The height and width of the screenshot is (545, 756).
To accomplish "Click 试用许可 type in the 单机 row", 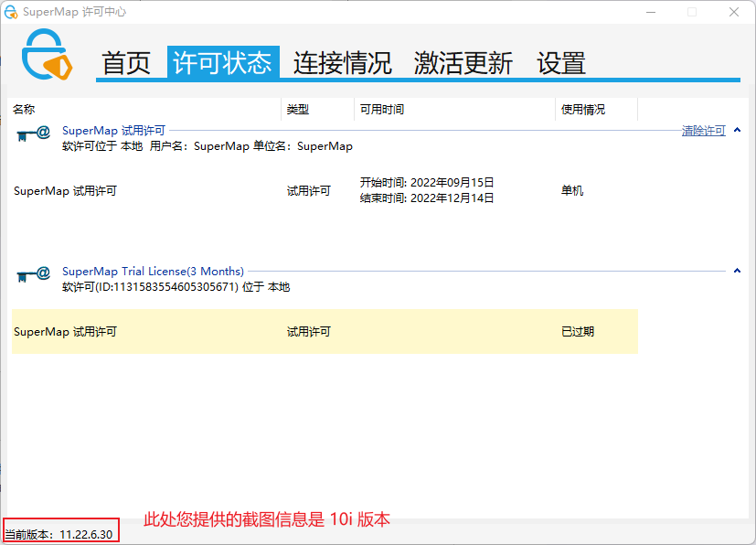I will pyautogui.click(x=309, y=191).
